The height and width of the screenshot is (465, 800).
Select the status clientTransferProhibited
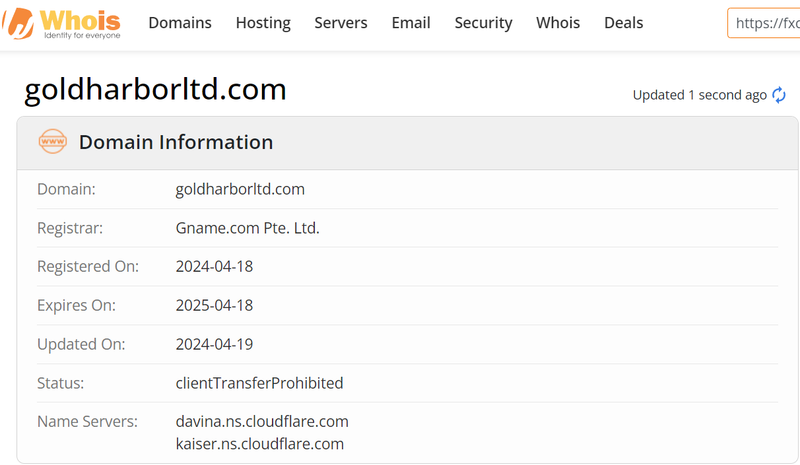[259, 383]
